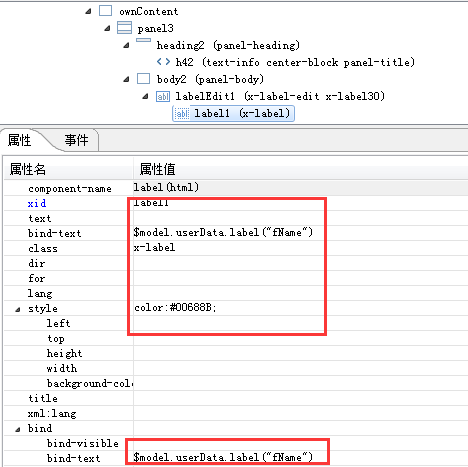Collapse the style property group
The image size is (468, 467).
click(18, 309)
